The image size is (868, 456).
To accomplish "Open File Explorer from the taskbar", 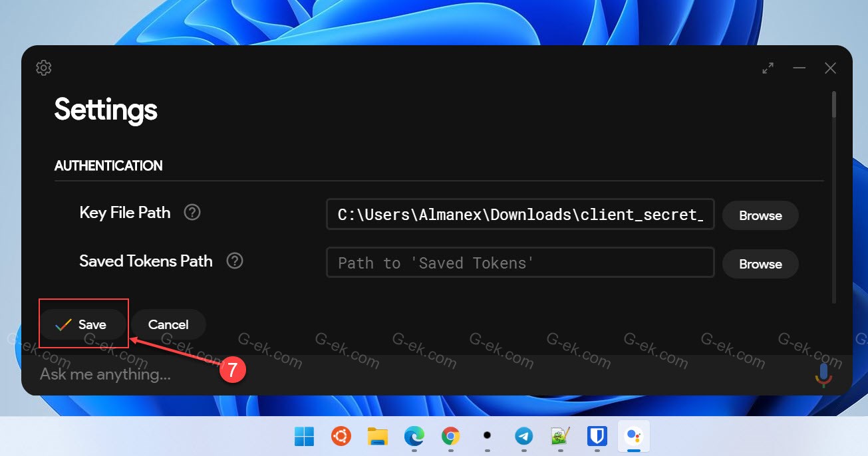I will [x=378, y=436].
